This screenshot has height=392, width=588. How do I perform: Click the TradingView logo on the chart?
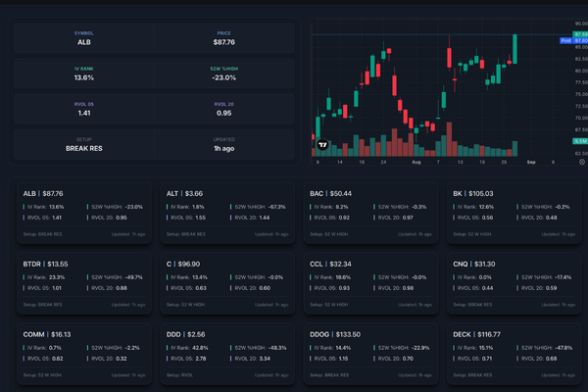pos(321,145)
